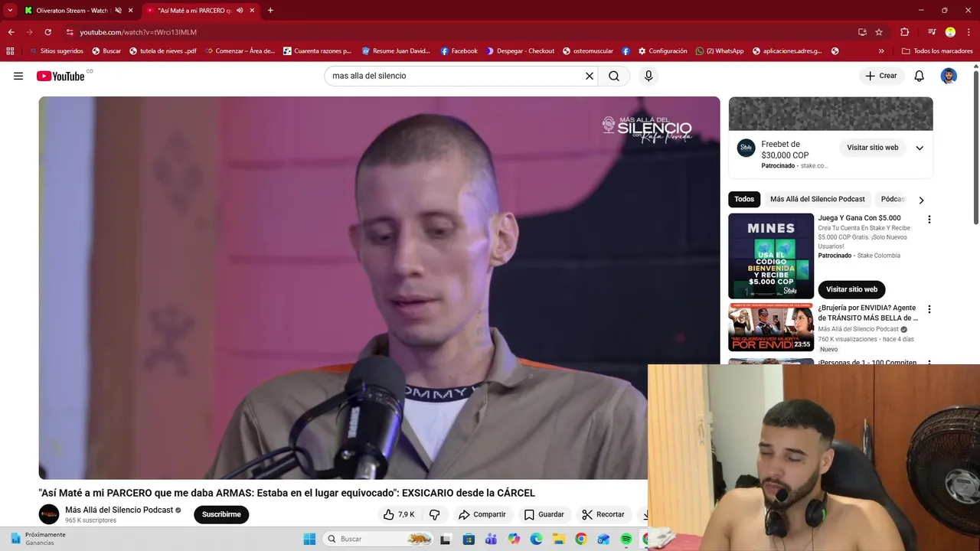Image resolution: width=980 pixels, height=551 pixels.
Task: Open the bookmarks bar apps grid
Action: pyautogui.click(x=10, y=51)
